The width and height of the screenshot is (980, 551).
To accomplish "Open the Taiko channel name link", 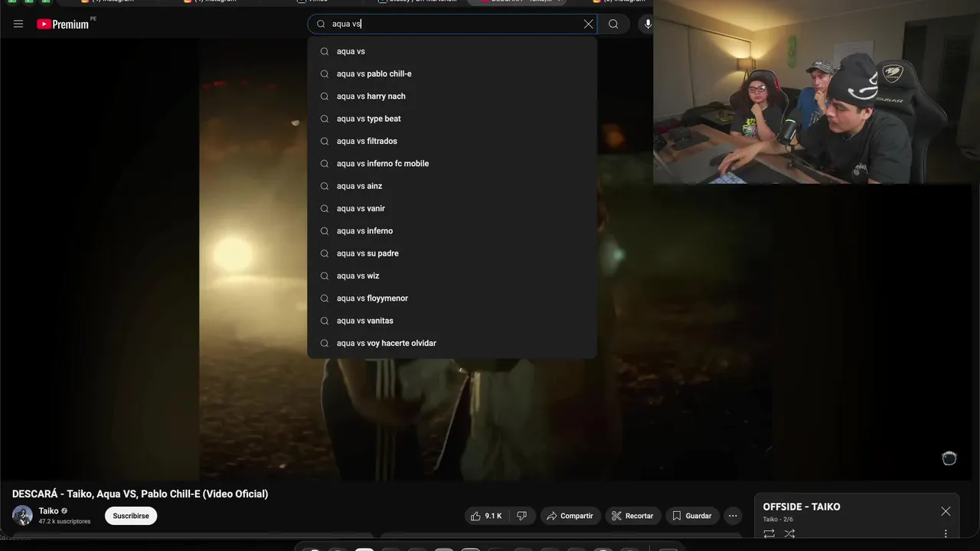I will (x=49, y=511).
